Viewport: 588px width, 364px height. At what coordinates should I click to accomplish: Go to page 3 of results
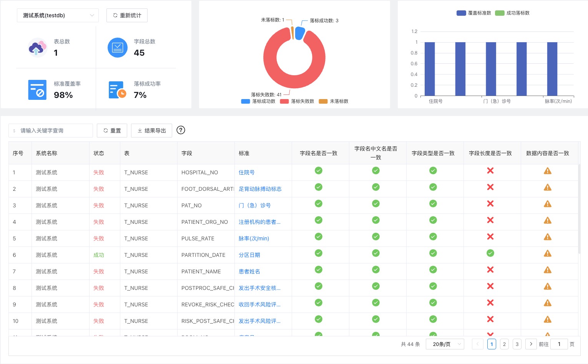click(x=517, y=344)
